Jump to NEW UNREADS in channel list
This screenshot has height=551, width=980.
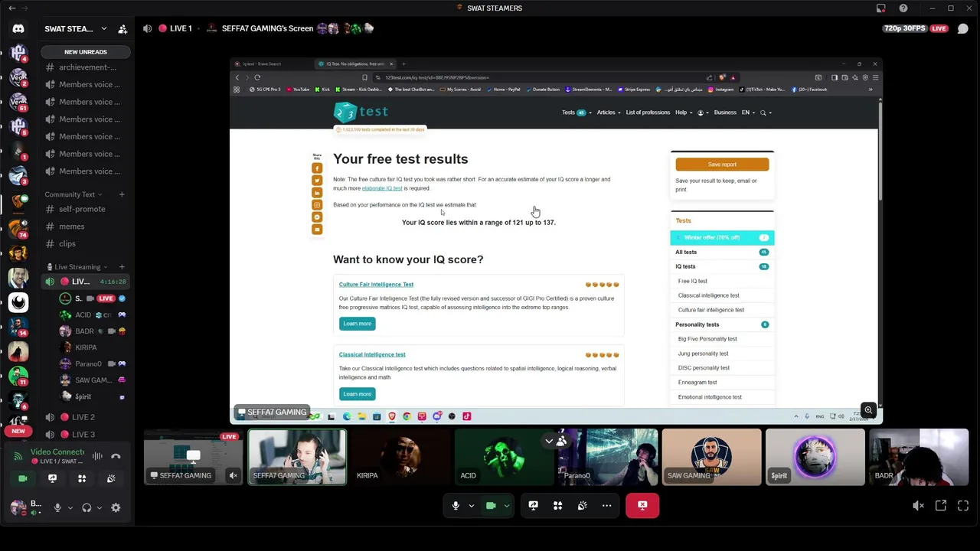pos(86,52)
